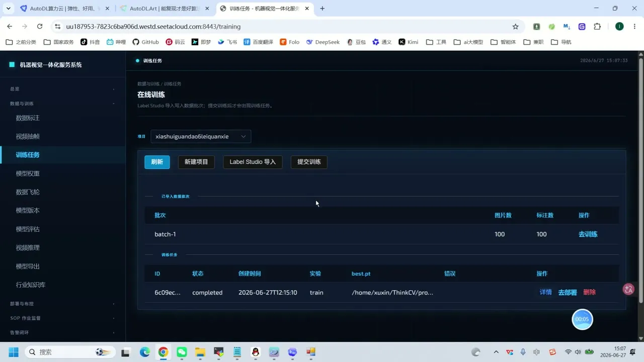
Task: Open File Explorer from the taskbar
Action: pyautogui.click(x=200, y=352)
